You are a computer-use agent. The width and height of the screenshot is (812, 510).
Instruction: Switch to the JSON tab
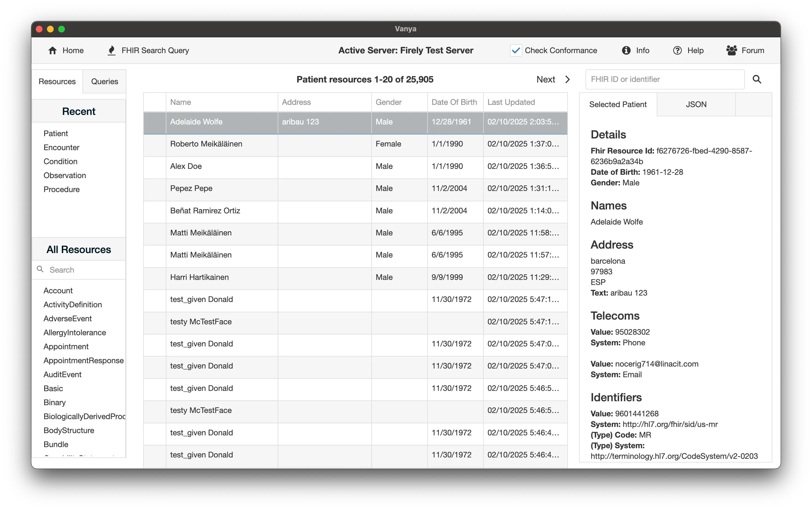click(696, 104)
